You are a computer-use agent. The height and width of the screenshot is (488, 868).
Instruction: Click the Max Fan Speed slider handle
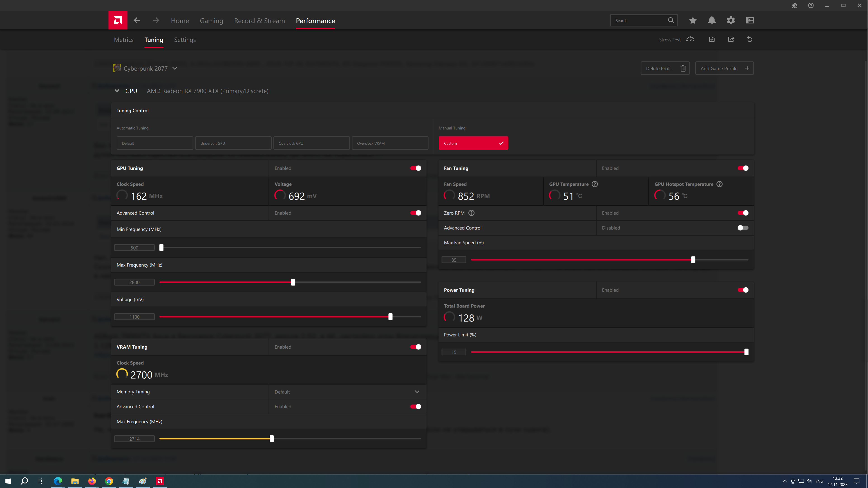coord(693,260)
